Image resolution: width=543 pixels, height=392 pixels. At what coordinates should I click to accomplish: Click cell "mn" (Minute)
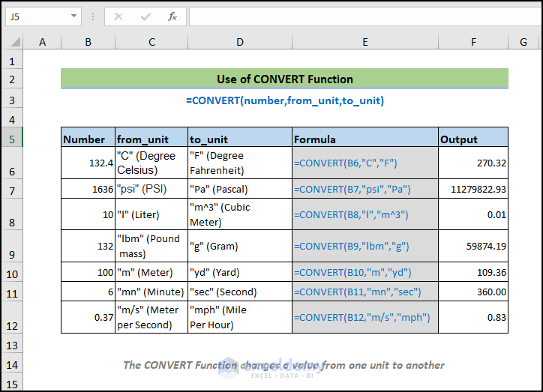coord(151,291)
